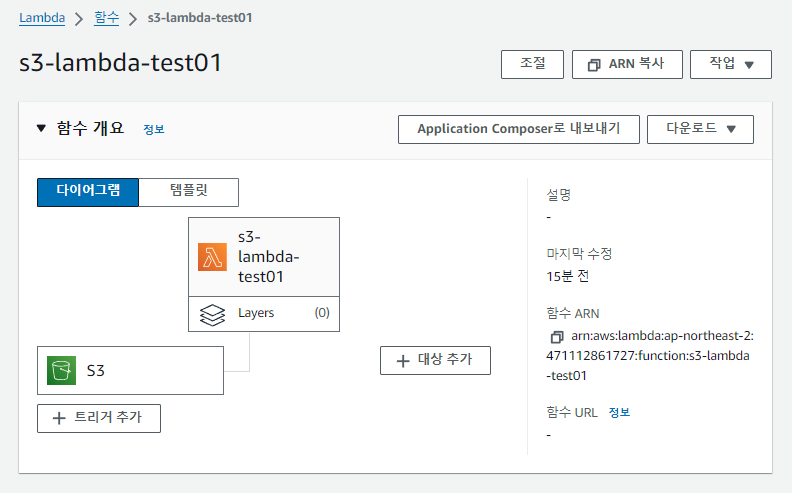Click the Layers (0) row
Viewport: 792px width, 493px height.
[264, 313]
